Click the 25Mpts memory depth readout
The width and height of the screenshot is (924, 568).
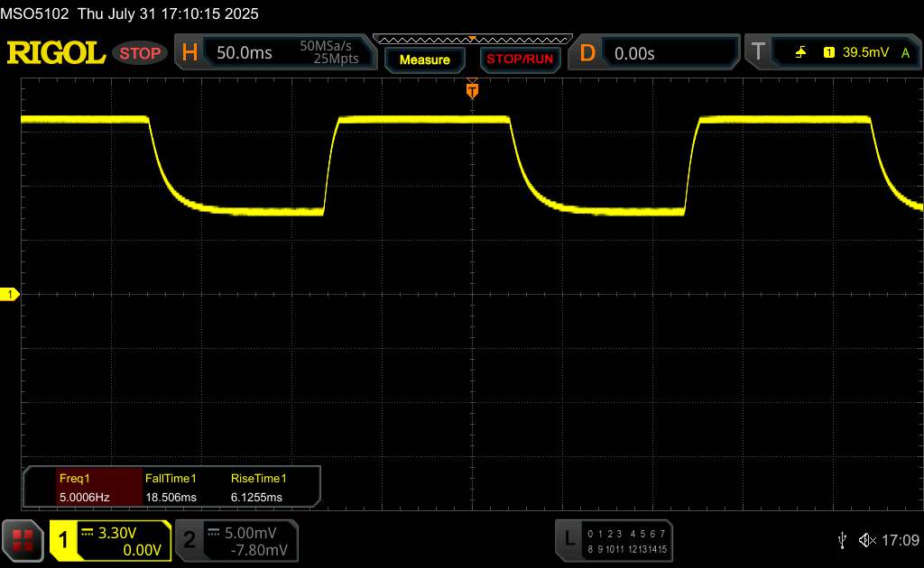(336, 59)
